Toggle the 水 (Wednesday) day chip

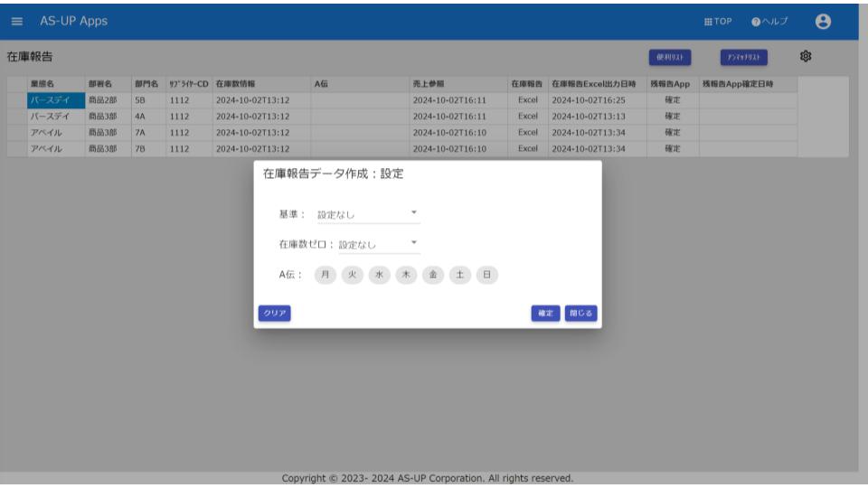click(x=380, y=276)
